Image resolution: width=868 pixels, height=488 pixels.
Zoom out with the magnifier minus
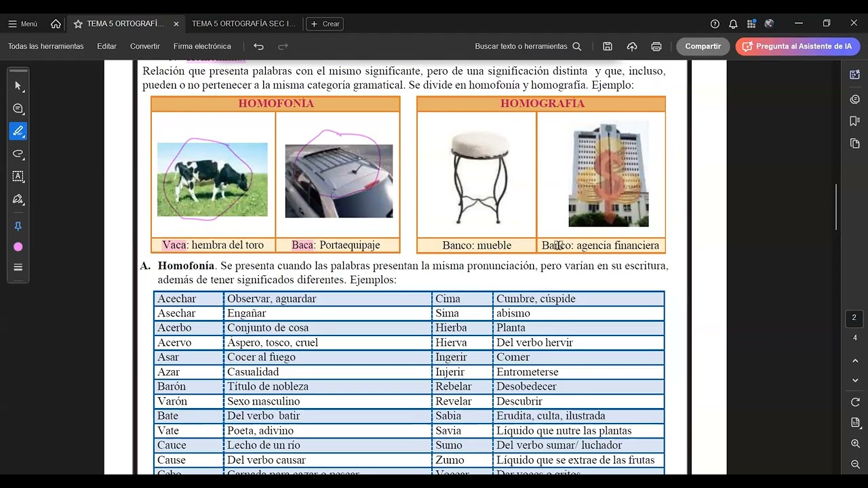[855, 464]
